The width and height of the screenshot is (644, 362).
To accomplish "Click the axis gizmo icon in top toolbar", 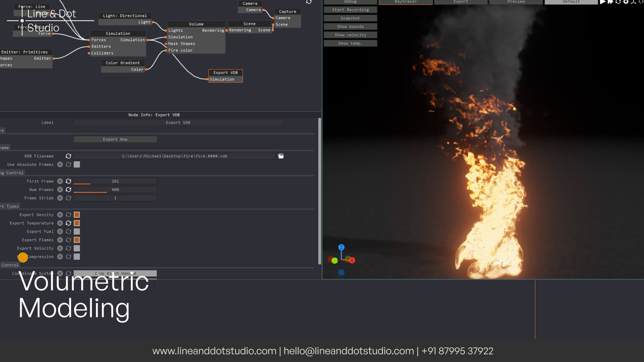I will coord(633,2).
